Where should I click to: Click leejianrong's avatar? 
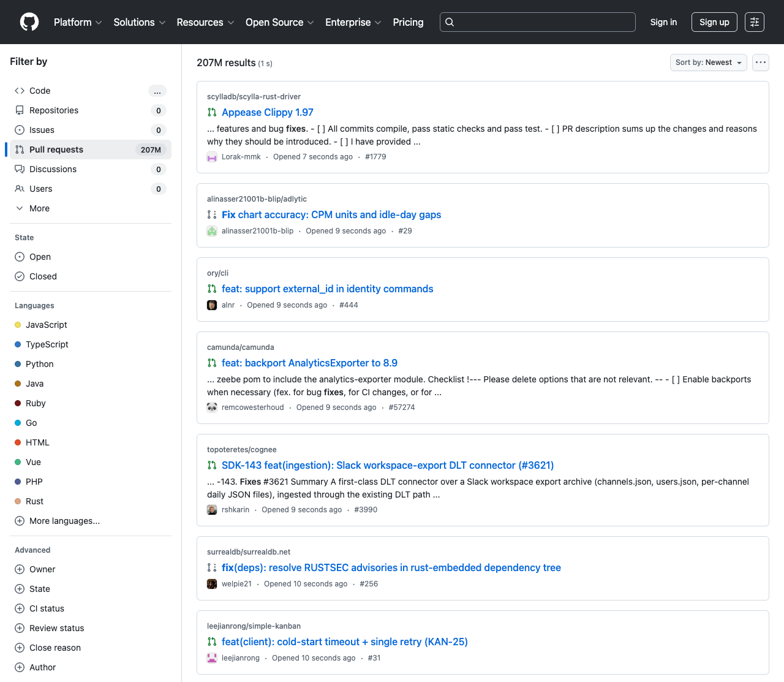(x=212, y=658)
